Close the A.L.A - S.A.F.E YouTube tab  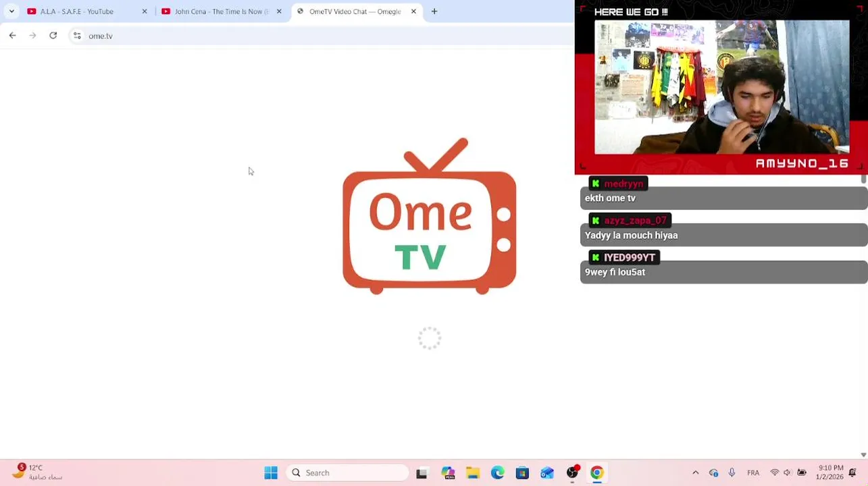point(144,11)
